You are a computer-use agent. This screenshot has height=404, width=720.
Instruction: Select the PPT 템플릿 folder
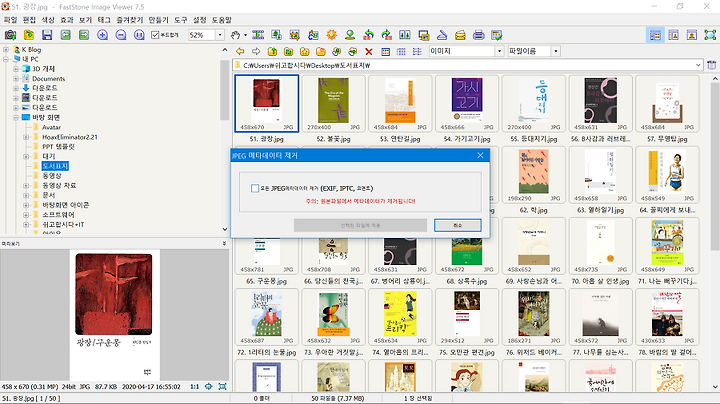click(58, 146)
